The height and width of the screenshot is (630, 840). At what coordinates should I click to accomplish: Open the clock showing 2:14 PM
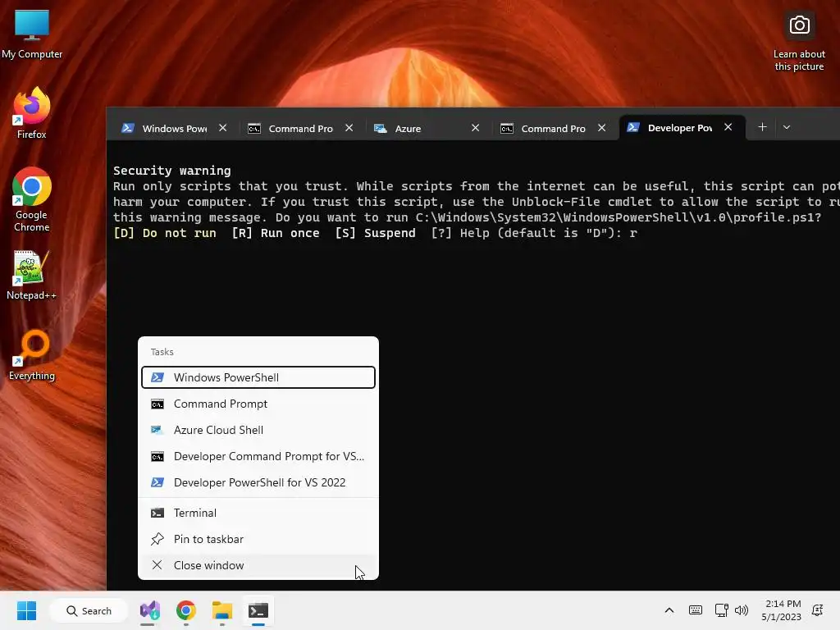pos(782,610)
